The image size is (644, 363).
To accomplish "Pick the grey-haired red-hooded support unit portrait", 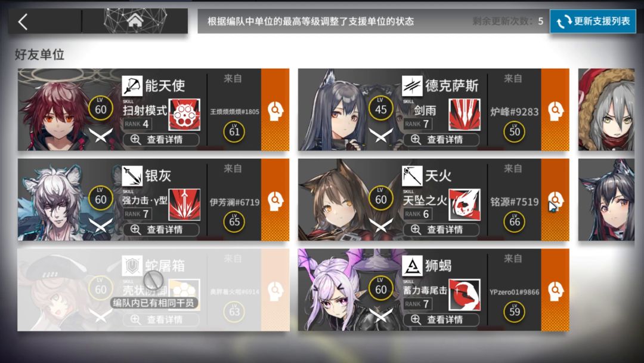I will click(x=606, y=109).
